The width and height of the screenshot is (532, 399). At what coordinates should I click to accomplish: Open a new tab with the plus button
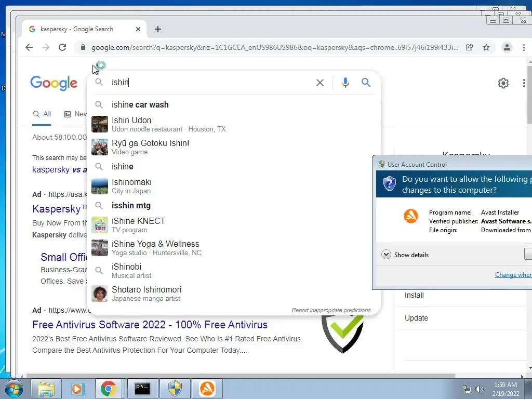point(158,29)
